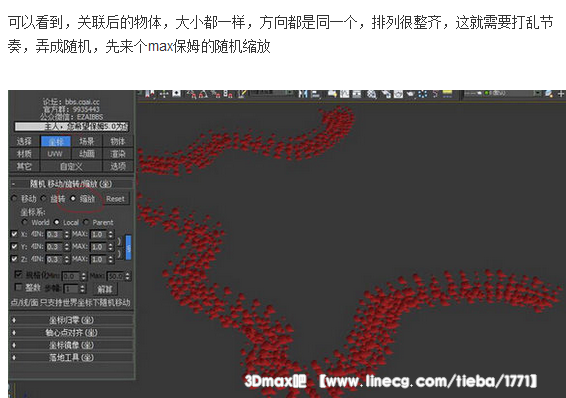
Task: Switch to the 动画 tab
Action: coord(87,154)
